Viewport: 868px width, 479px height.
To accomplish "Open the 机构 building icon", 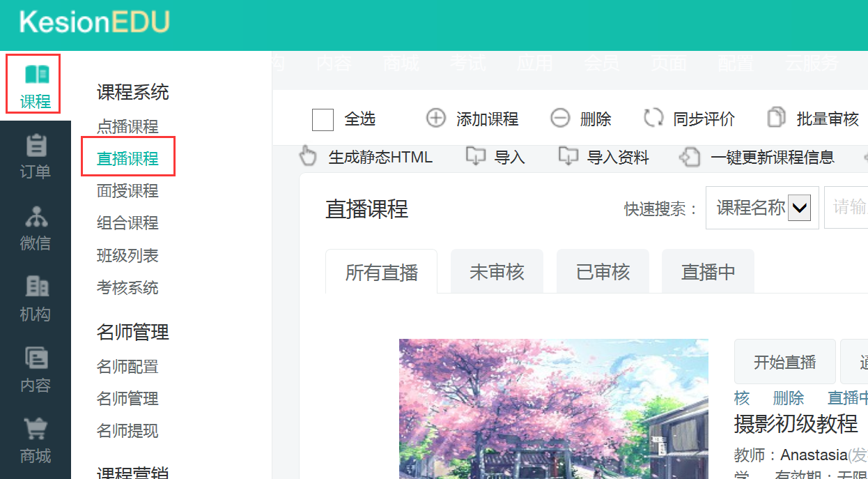I will pos(36,287).
